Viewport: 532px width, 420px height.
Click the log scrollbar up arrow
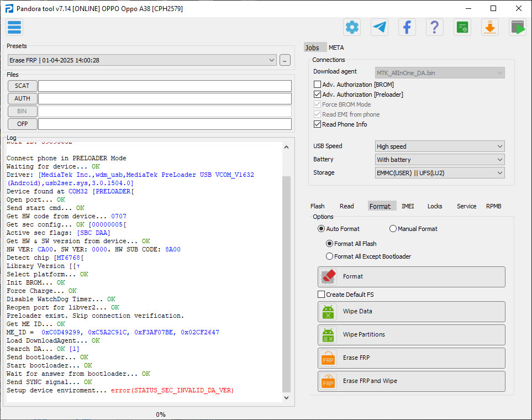pyautogui.click(x=286, y=147)
